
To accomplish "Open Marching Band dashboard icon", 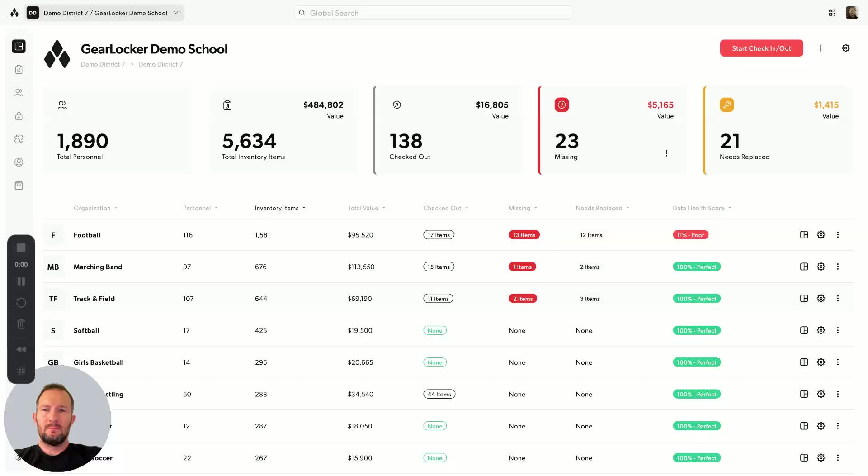I will coord(804,267).
